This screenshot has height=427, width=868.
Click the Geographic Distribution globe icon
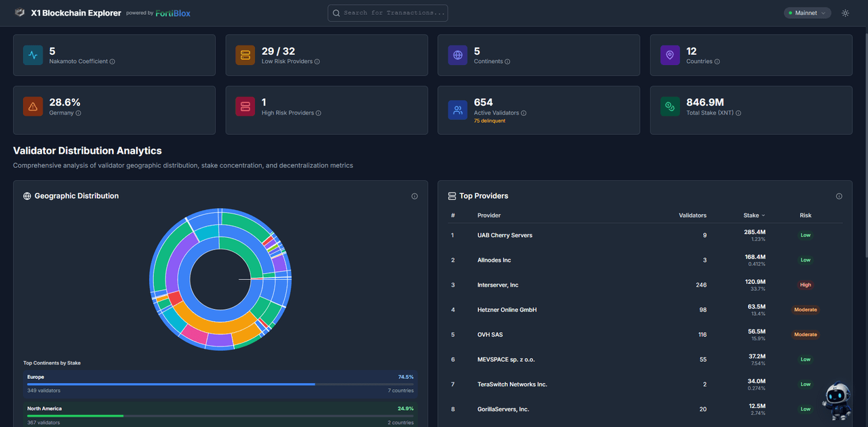[27, 196]
